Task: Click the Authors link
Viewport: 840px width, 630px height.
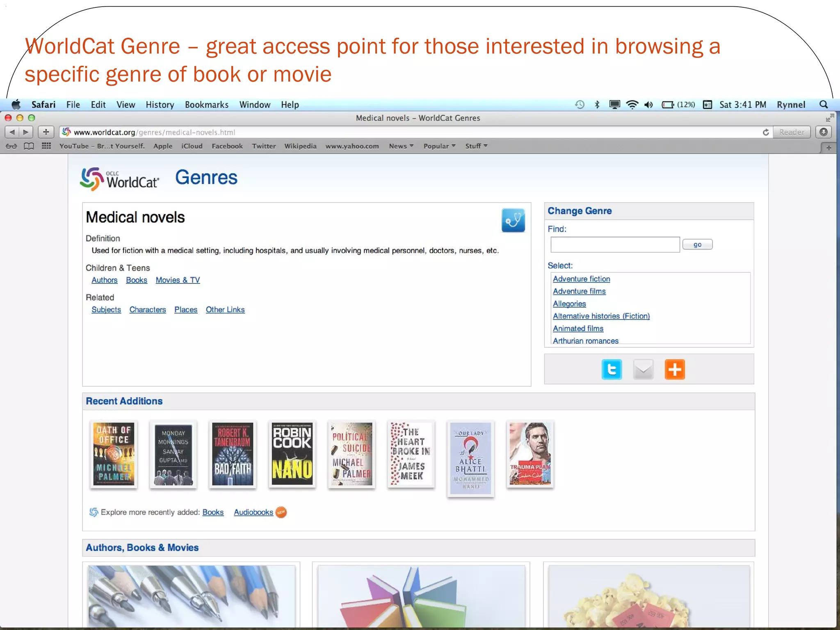Action: point(104,280)
